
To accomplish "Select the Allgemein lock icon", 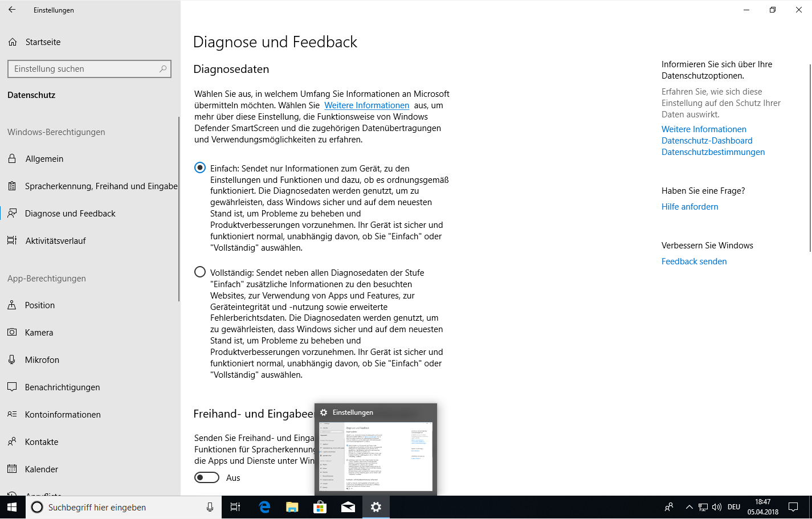I will tap(12, 158).
